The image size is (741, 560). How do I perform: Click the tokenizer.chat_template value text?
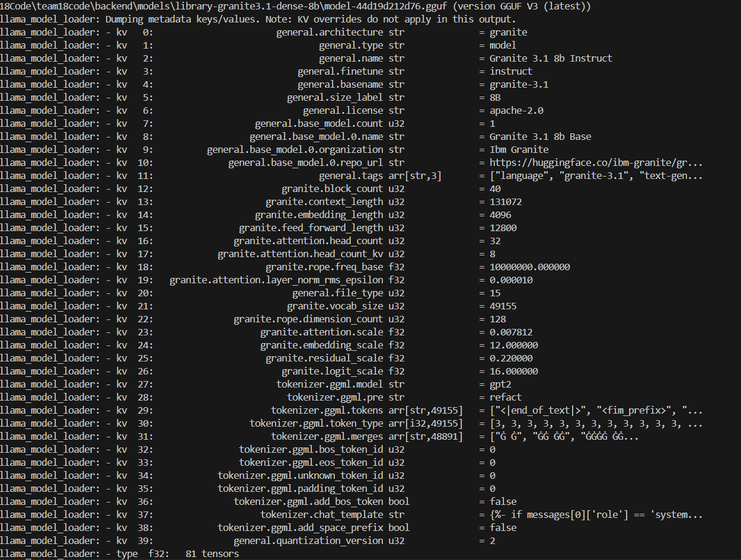click(x=596, y=514)
